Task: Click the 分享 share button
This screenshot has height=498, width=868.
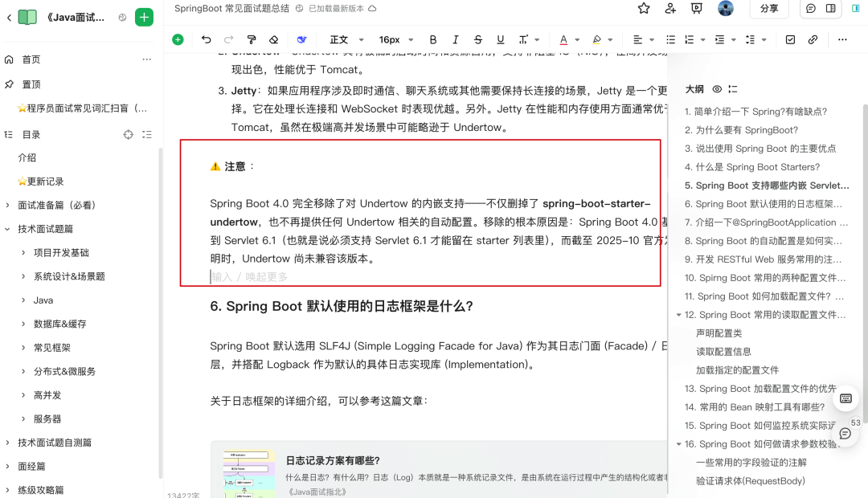Action: click(768, 8)
